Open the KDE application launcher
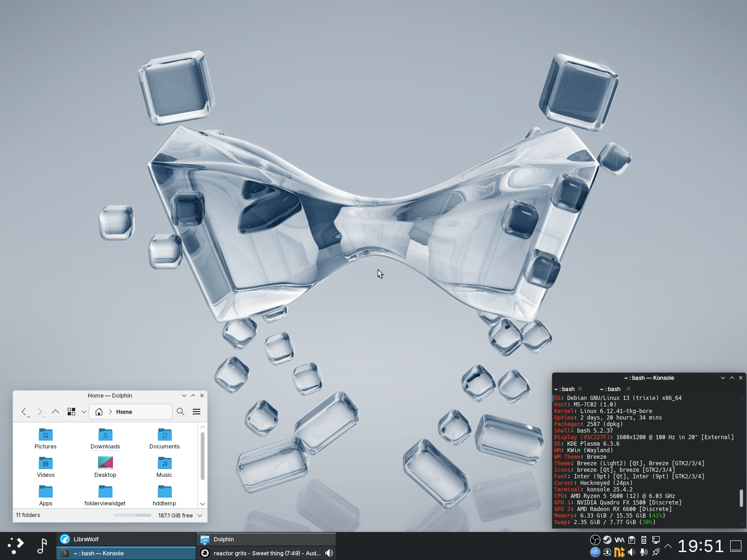This screenshot has width=747, height=560. pyautogui.click(x=15, y=546)
